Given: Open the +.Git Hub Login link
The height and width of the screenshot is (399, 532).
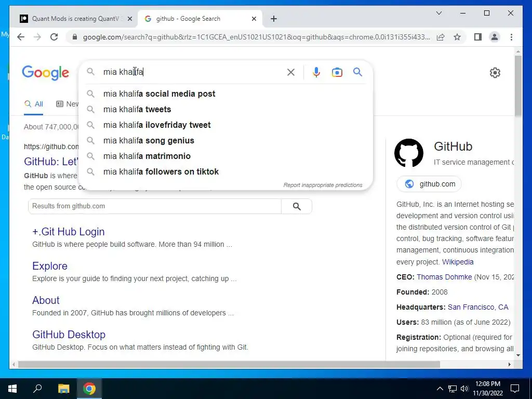Looking at the screenshot, I should [68, 232].
